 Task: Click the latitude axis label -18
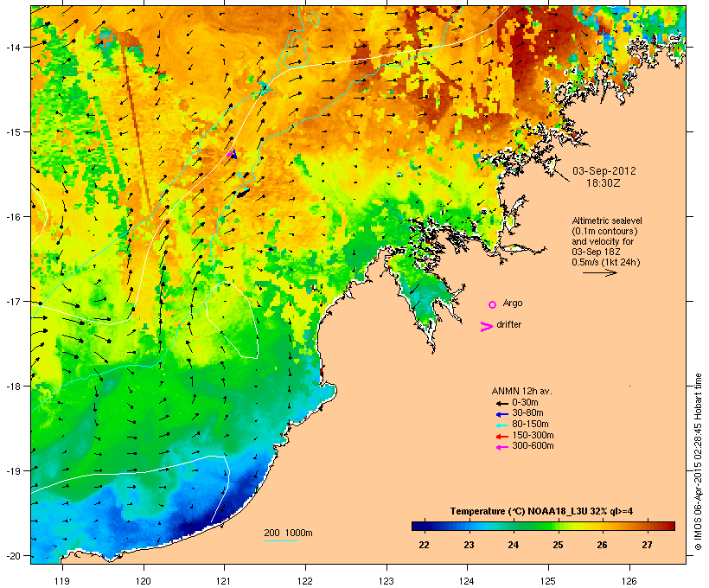tap(12, 387)
